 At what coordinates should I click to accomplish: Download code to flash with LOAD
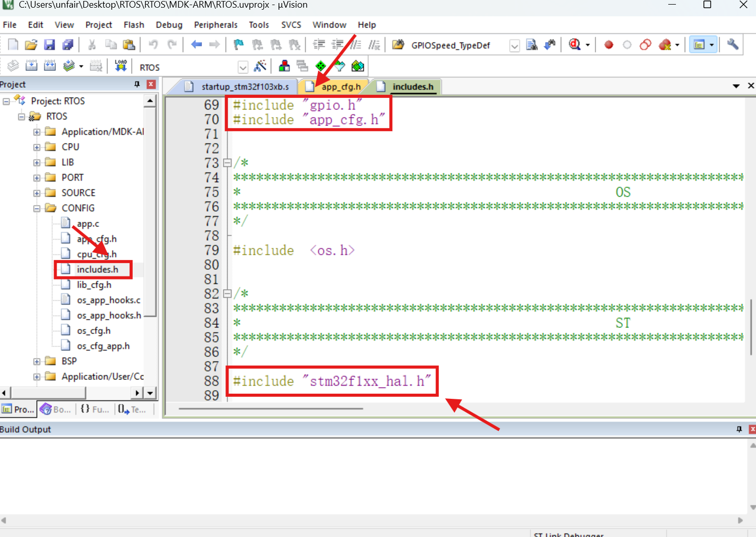click(121, 66)
